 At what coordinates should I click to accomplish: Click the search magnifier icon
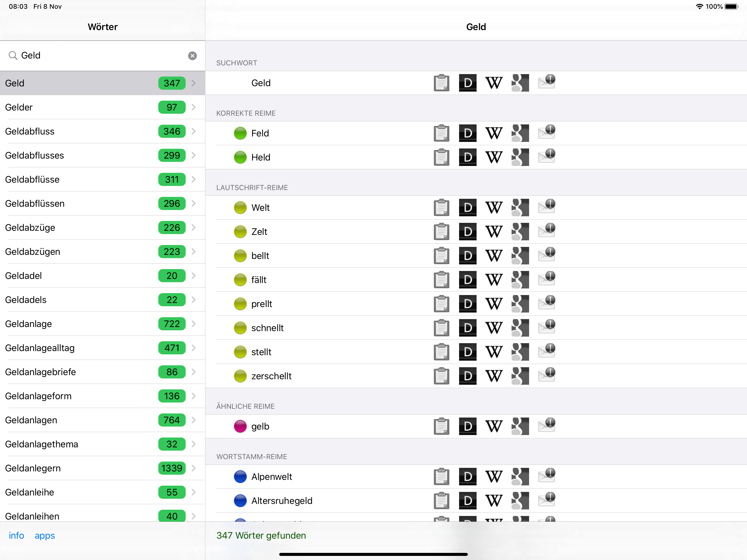pos(13,56)
